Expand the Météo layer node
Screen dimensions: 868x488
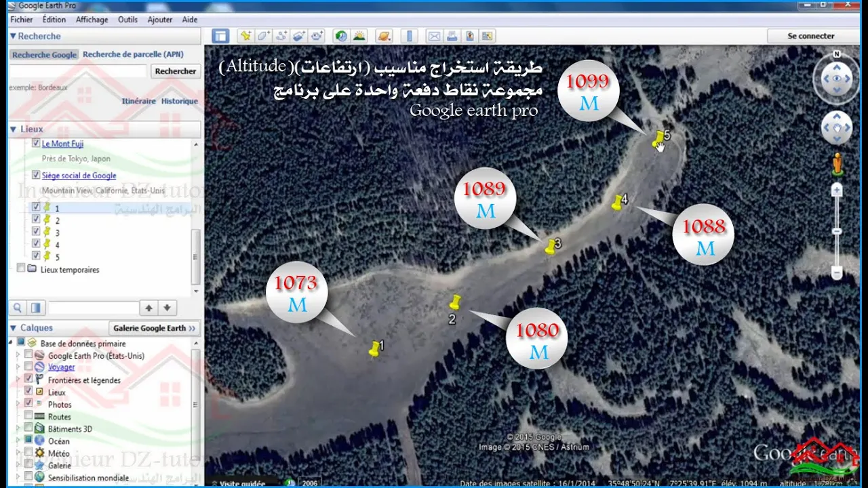[19, 453]
